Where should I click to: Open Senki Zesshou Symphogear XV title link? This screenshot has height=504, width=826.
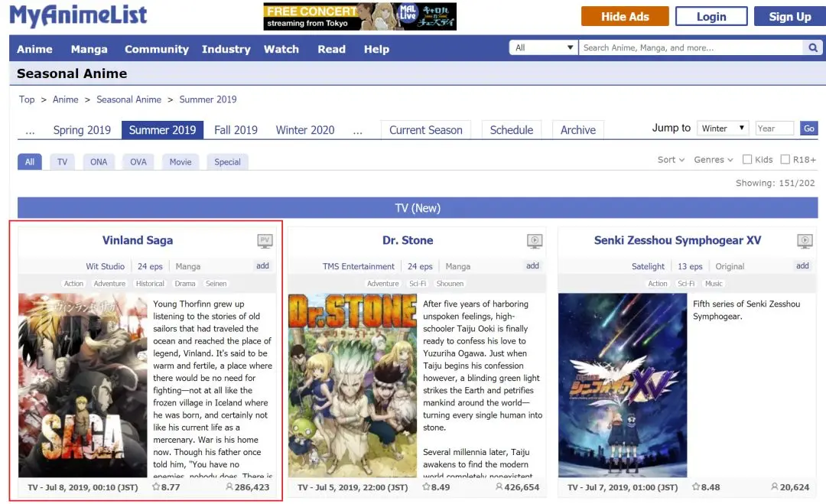(678, 241)
